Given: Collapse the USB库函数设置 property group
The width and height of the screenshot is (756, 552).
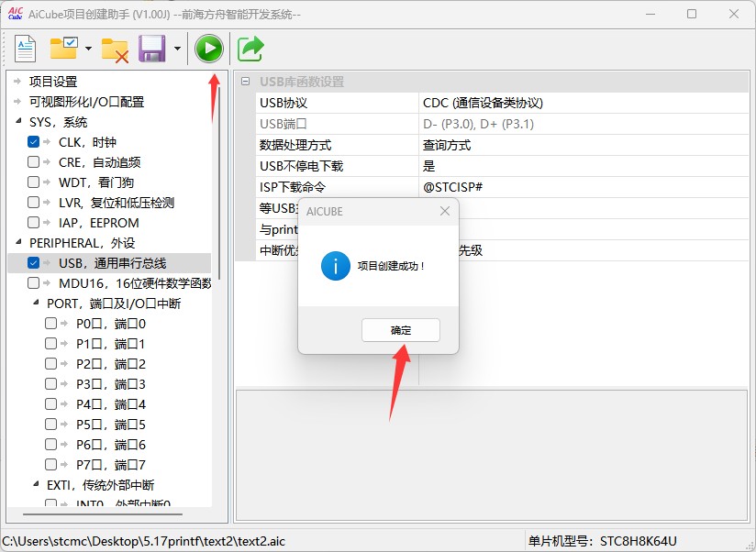Looking at the screenshot, I should [245, 82].
